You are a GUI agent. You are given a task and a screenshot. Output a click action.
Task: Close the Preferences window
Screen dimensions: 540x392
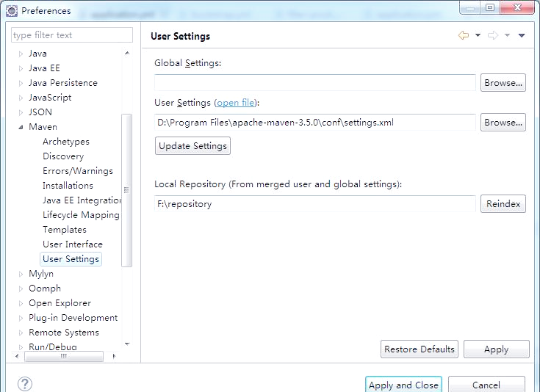pos(517,7)
